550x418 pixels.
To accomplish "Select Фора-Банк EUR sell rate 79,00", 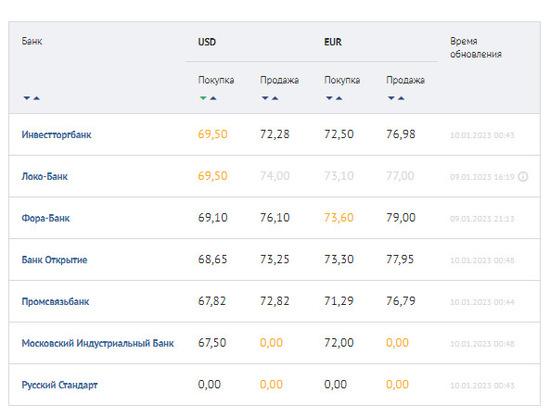I will (401, 218).
